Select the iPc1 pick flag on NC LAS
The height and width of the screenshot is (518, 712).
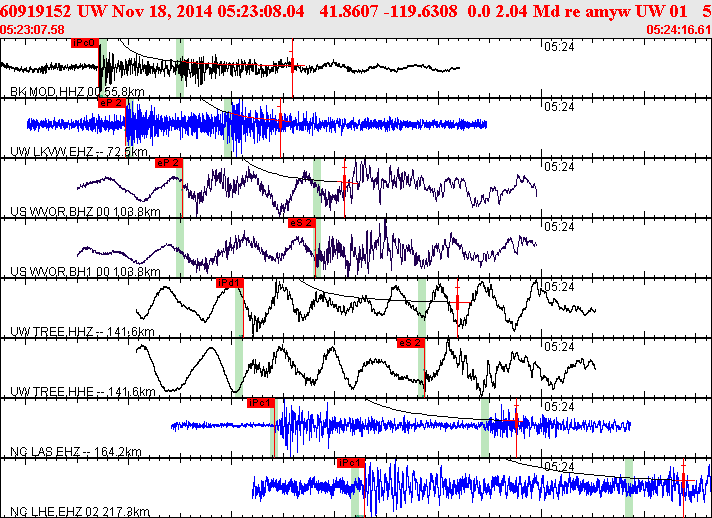click(x=261, y=403)
